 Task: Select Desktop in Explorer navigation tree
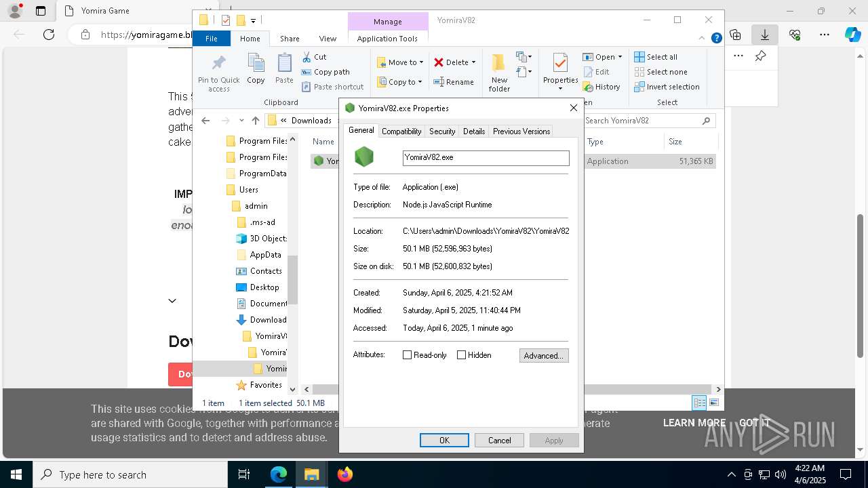264,287
